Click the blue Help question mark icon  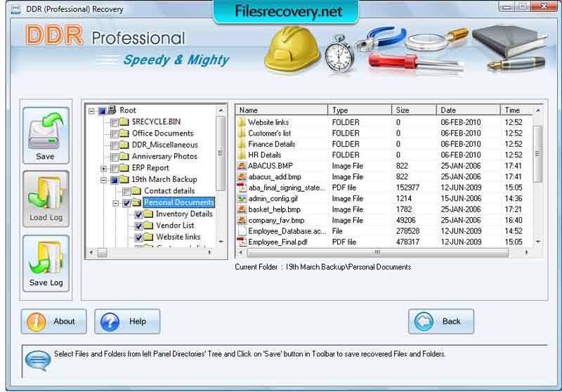click(x=110, y=322)
